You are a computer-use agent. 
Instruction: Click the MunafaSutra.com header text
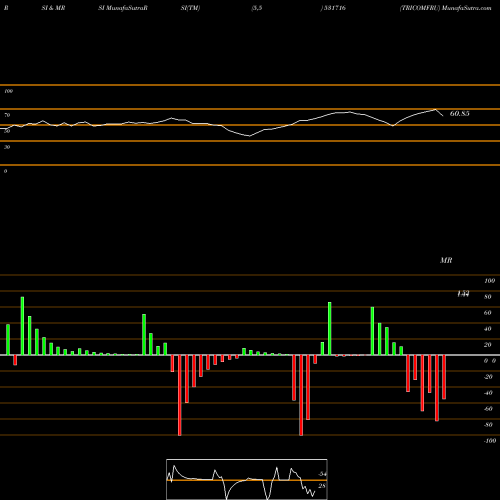coord(466,8)
